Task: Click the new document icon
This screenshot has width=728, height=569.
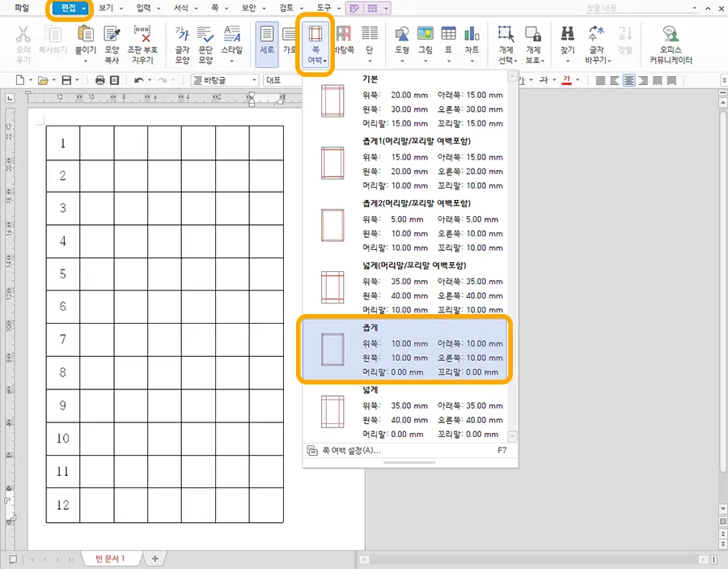Action: 20,80
